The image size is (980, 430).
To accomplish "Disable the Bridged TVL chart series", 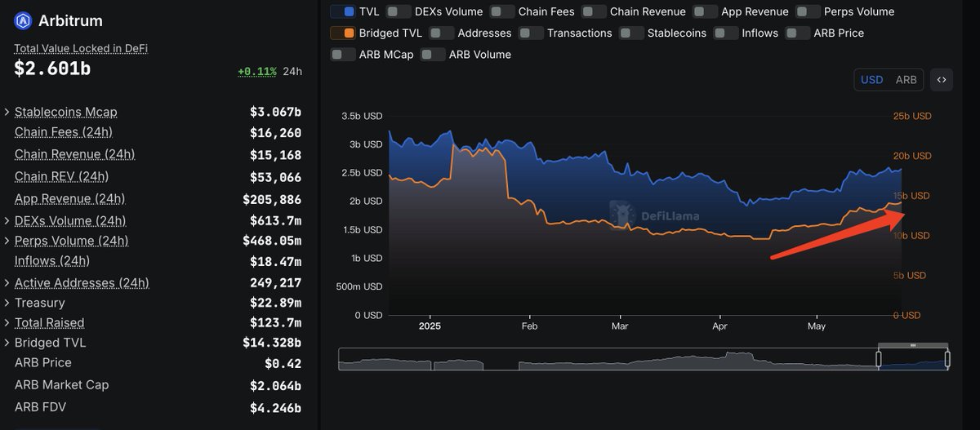I will (342, 33).
